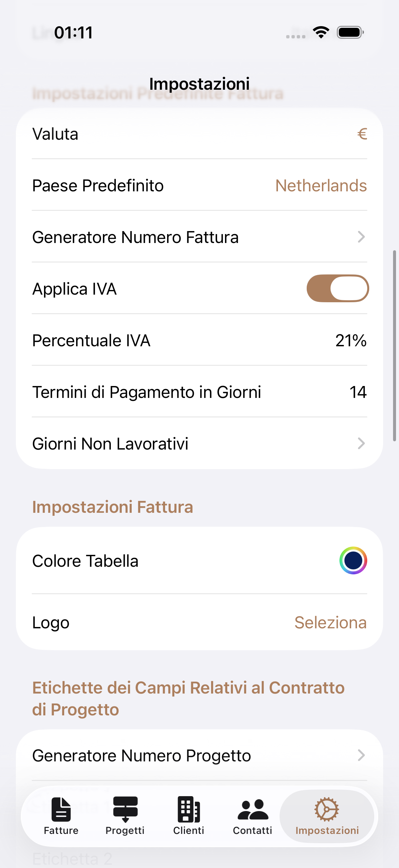Expand Generatore Numero Fattura chevron

(x=361, y=237)
